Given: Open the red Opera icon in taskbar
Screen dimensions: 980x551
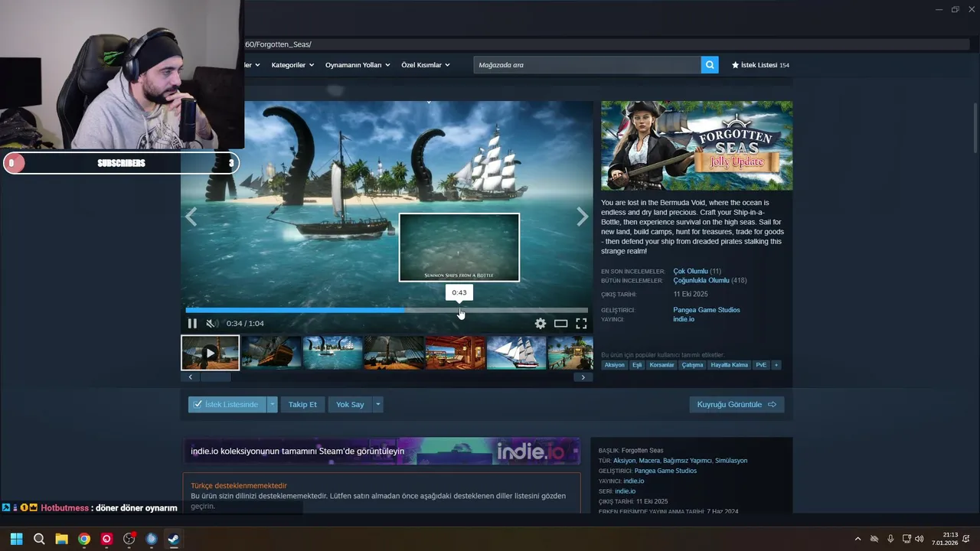Looking at the screenshot, I should point(106,539).
